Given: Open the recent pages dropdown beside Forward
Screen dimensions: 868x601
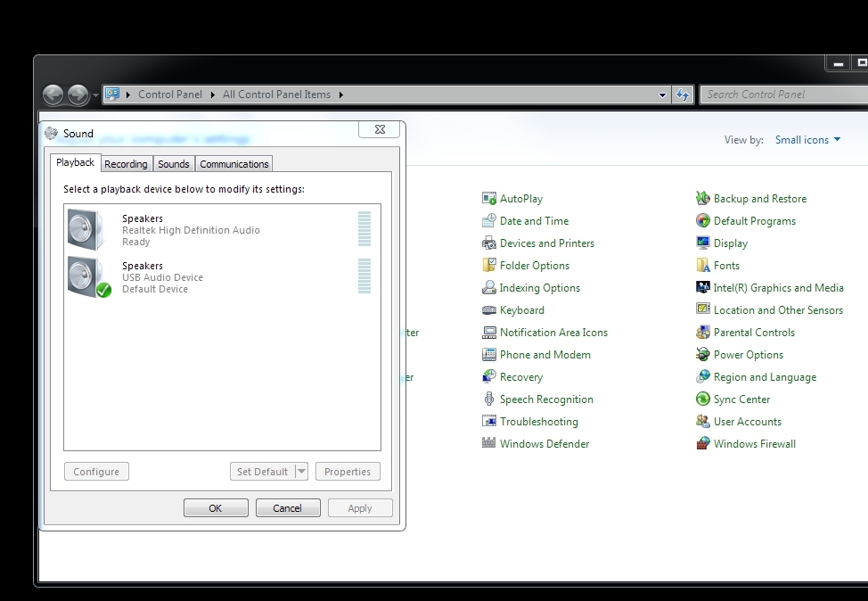Looking at the screenshot, I should (x=95, y=95).
